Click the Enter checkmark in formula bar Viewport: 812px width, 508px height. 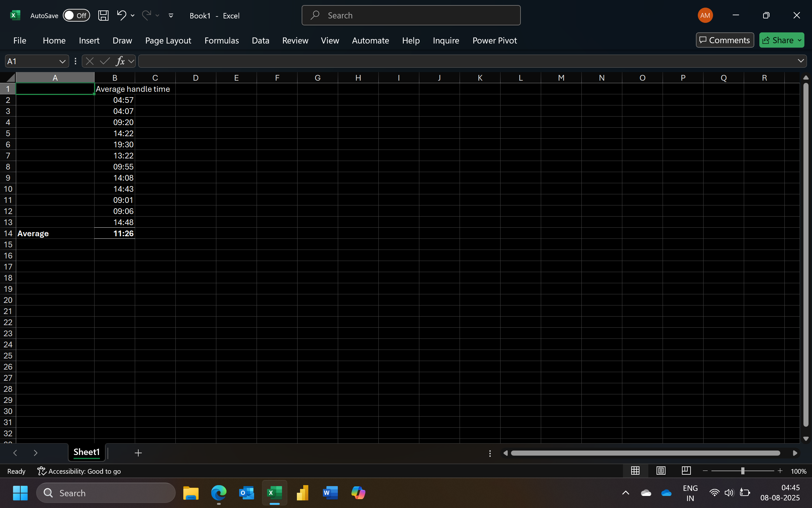click(105, 61)
